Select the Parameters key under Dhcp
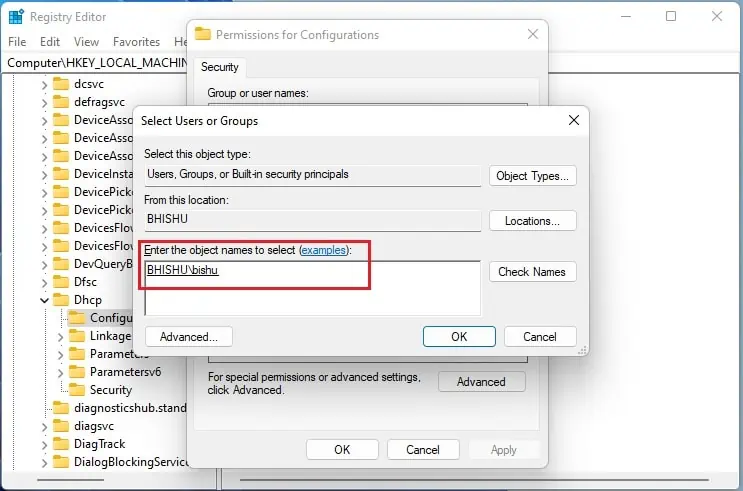743x491 pixels. tap(118, 354)
